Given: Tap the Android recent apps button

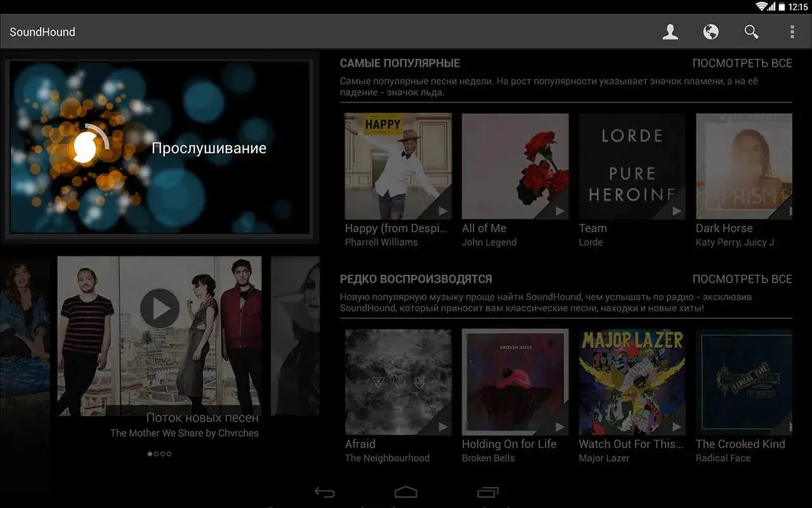Looking at the screenshot, I should (487, 492).
